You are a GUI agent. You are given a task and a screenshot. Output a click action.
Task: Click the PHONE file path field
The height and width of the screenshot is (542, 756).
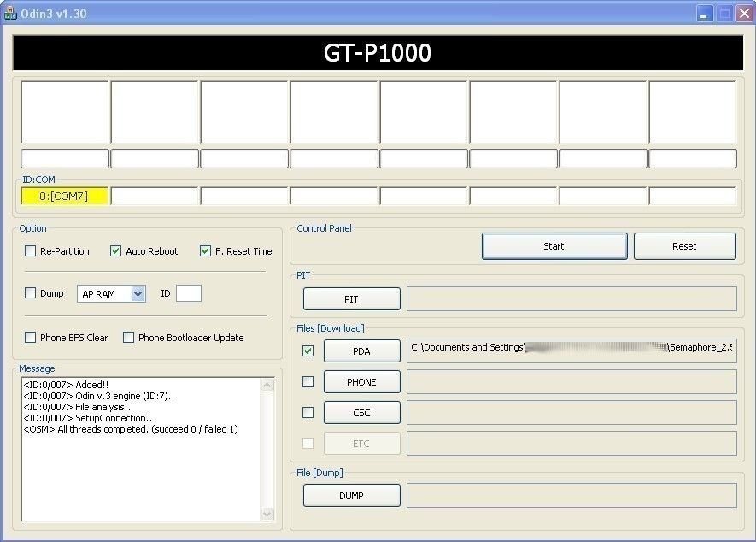pyautogui.click(x=571, y=382)
